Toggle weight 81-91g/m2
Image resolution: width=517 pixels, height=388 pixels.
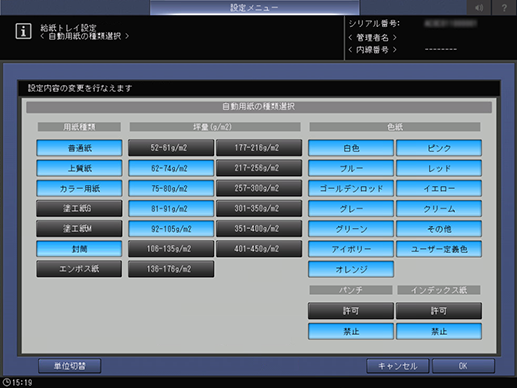pos(171,208)
